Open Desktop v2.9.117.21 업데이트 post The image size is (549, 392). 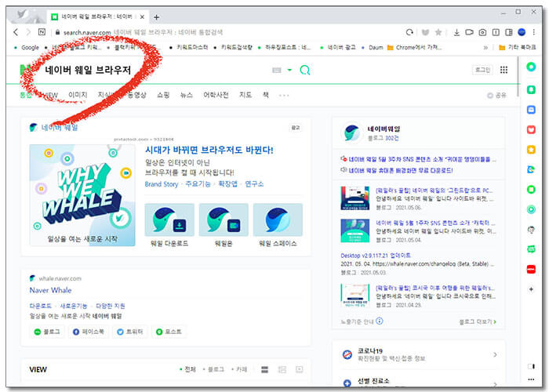pos(376,255)
